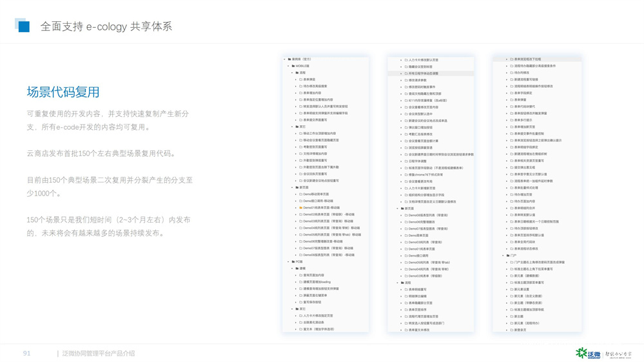Select 隐藏会议签到标签 tree row
The height and width of the screenshot is (362, 644).
click(x=420, y=66)
